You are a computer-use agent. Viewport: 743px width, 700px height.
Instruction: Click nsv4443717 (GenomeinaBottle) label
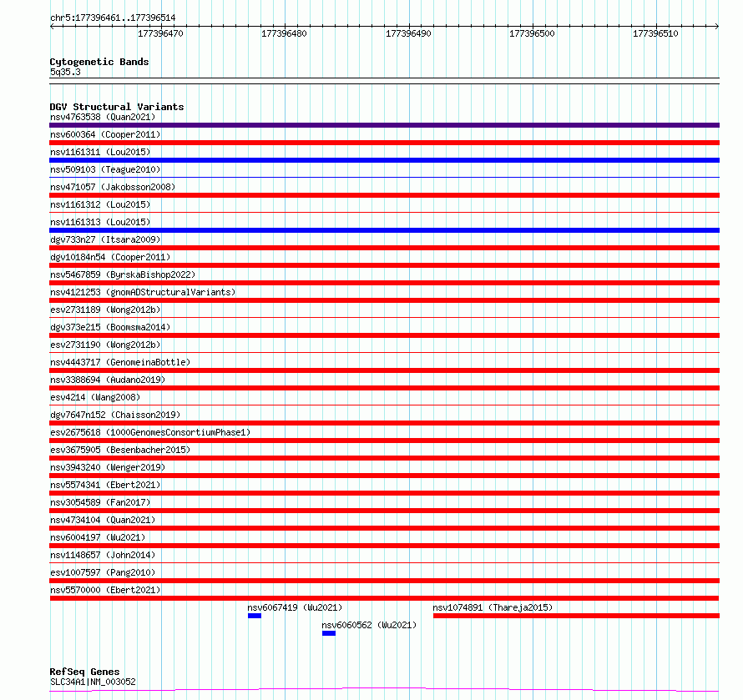point(120,362)
